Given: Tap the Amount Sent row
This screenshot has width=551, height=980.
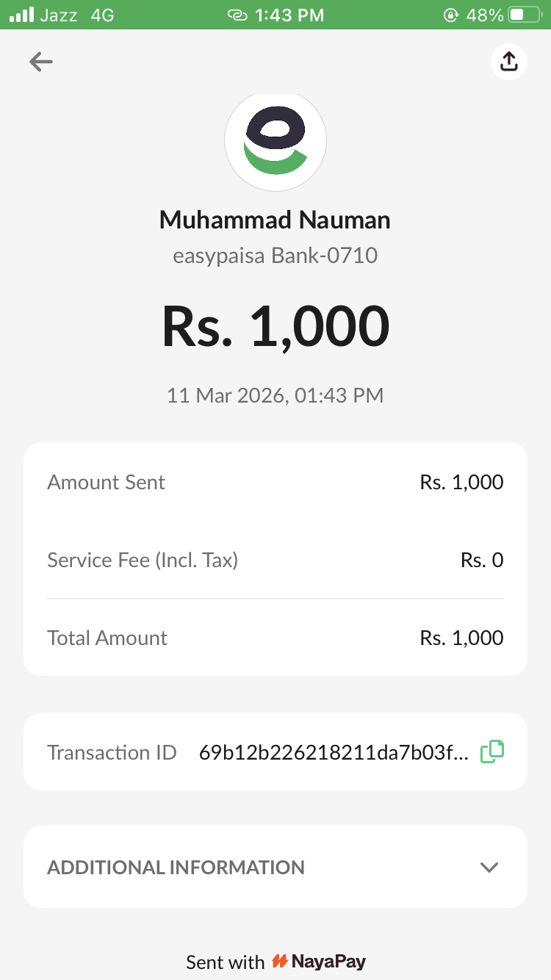Looking at the screenshot, I should pos(275,482).
